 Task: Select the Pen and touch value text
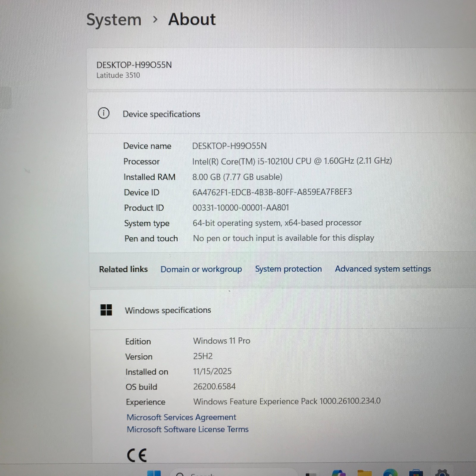[284, 238]
